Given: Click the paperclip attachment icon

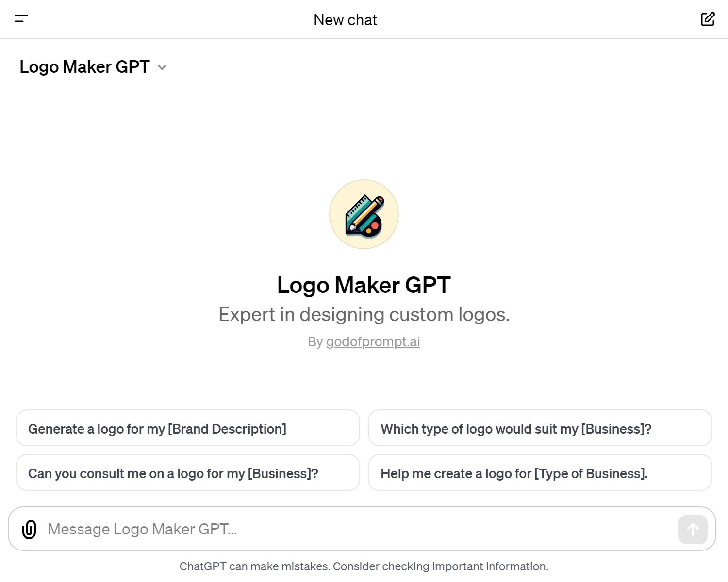Looking at the screenshot, I should click(x=29, y=529).
